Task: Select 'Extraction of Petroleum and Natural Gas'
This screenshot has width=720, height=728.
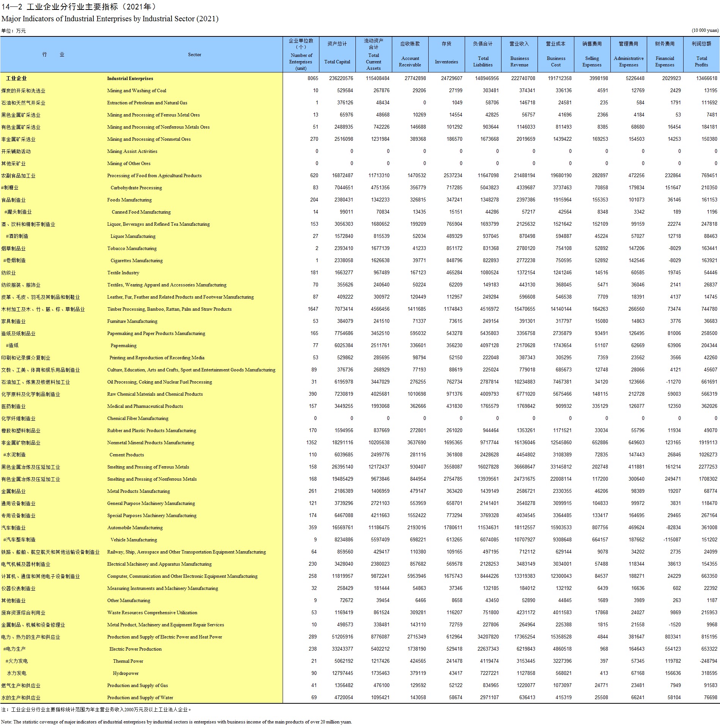Action: pos(147,103)
